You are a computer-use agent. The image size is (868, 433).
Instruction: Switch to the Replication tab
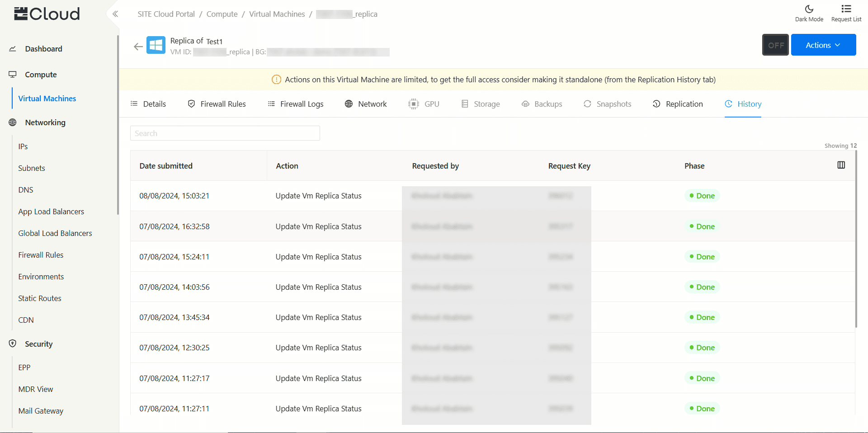tap(678, 104)
